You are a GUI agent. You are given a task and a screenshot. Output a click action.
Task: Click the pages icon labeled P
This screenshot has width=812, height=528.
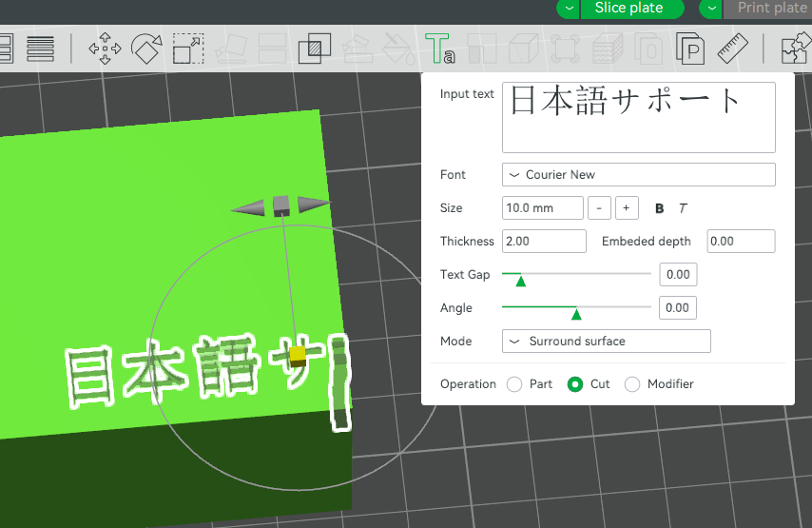[690, 49]
